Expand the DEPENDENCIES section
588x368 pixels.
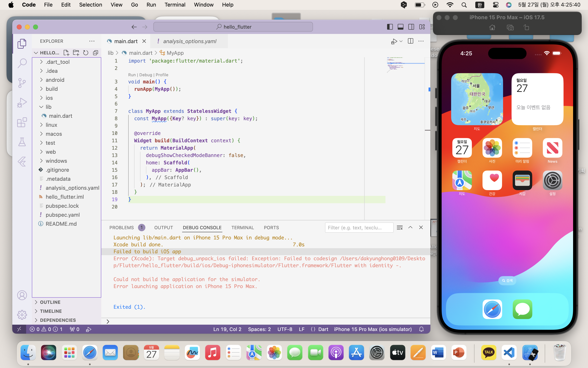coord(67,320)
